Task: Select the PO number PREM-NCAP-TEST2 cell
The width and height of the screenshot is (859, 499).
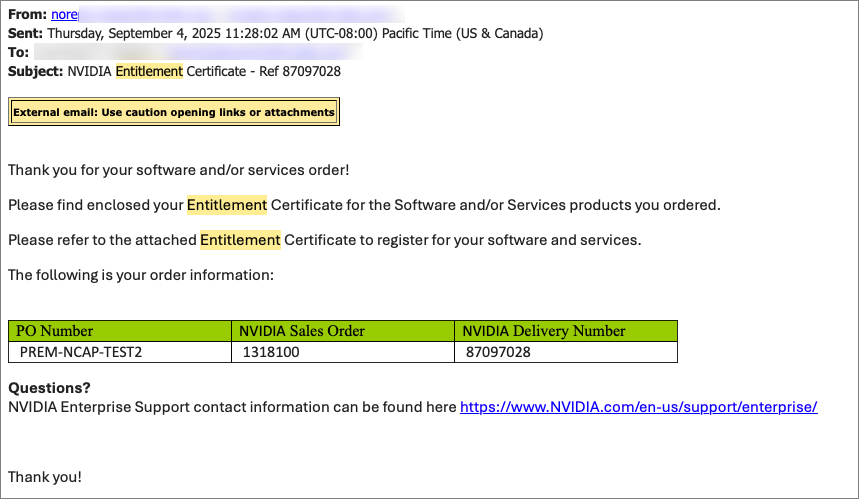Action: [120, 352]
